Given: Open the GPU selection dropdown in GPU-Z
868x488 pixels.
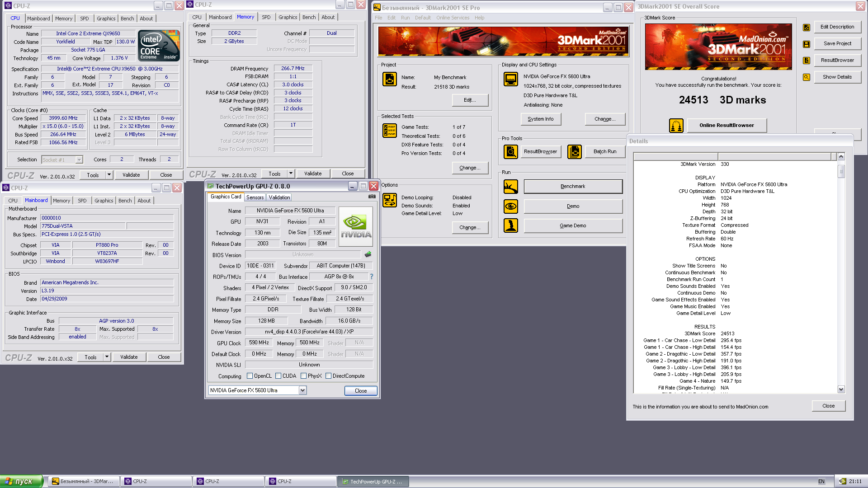Looking at the screenshot, I should pyautogui.click(x=303, y=390).
